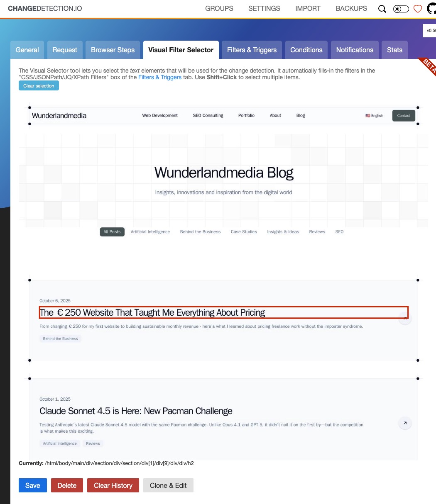
Task: Select SEO Consulting nav item in preview
Action: (208, 116)
